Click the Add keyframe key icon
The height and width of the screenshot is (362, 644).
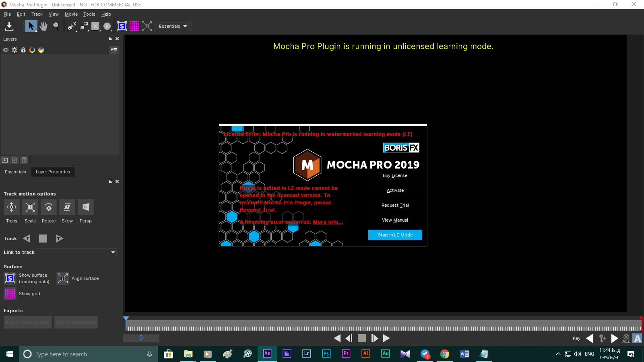point(602,338)
